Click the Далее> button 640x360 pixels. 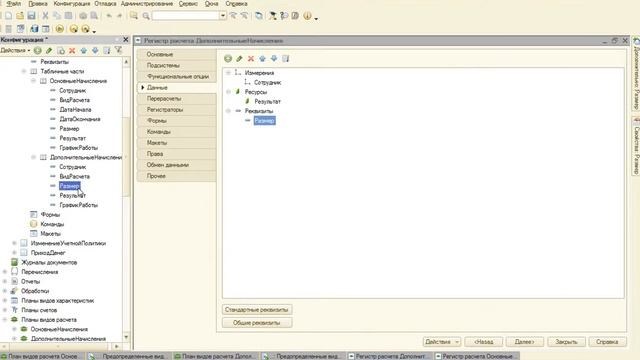524,342
